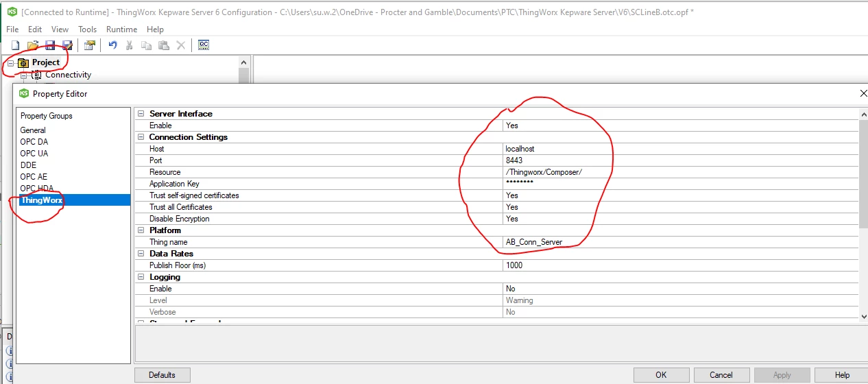Edit the Port field 8443
The width and height of the screenshot is (868, 384).
[680, 160]
